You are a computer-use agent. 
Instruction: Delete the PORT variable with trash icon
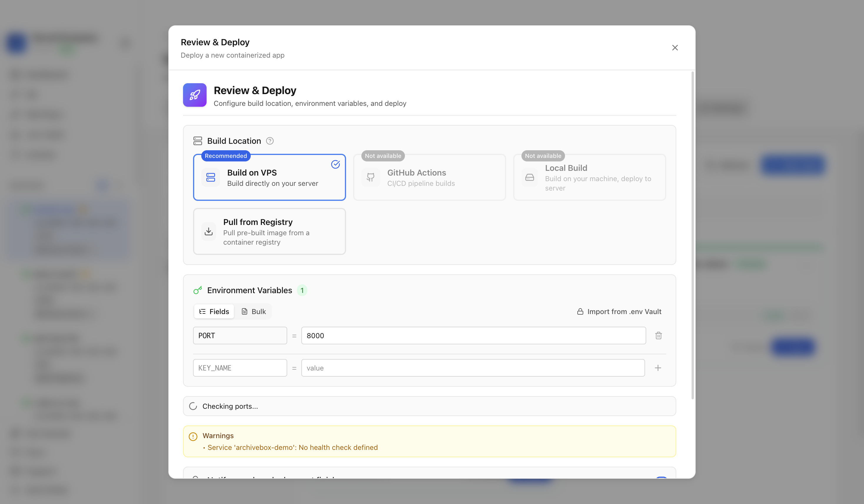pos(658,336)
